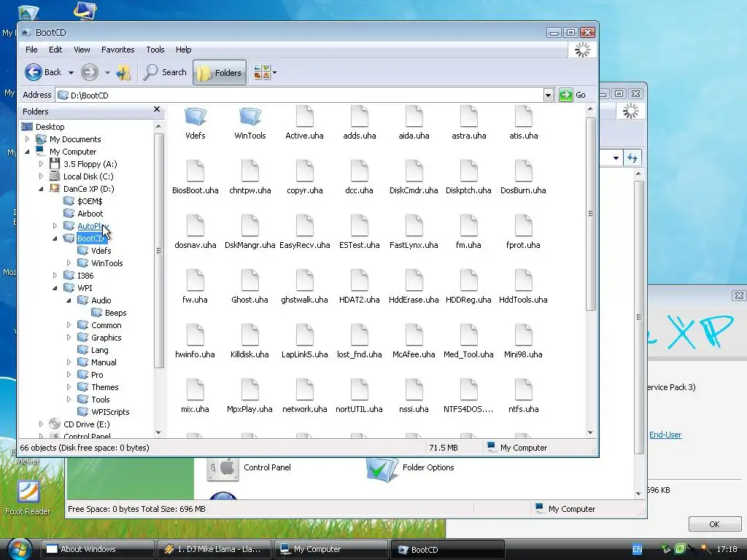Select the aida.uha file icon
This screenshot has width=747, height=560.
coord(414,117)
